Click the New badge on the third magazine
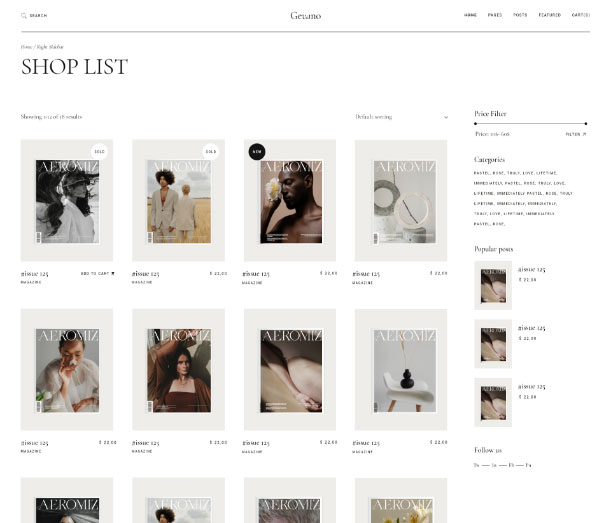 point(257,152)
